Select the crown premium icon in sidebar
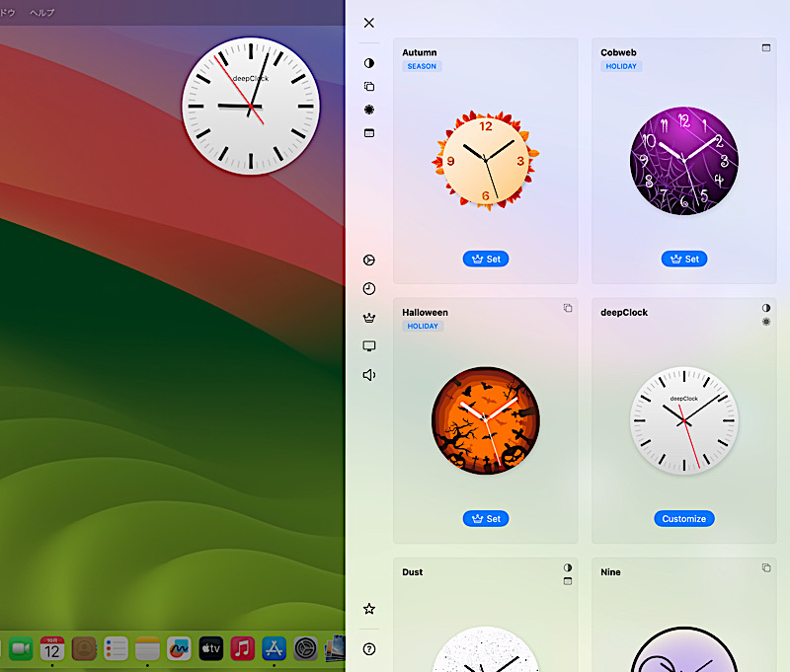This screenshot has width=790, height=672. tap(368, 317)
